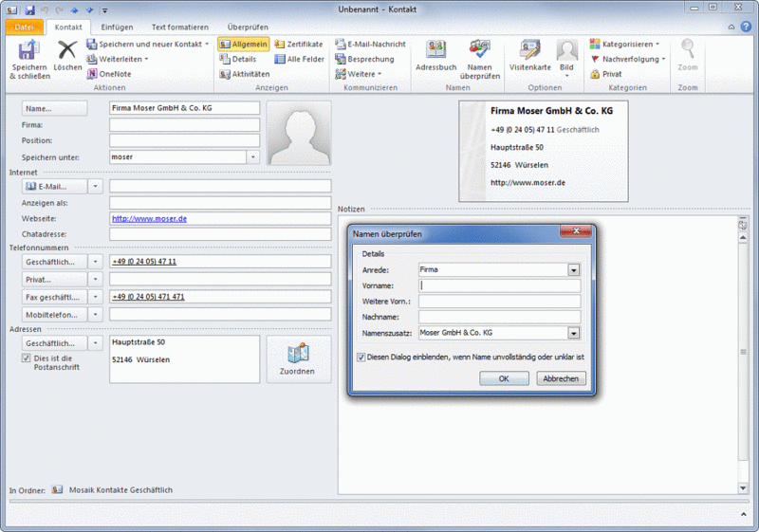
Task: Click notes scrollbar down arrow
Action: coord(743,488)
